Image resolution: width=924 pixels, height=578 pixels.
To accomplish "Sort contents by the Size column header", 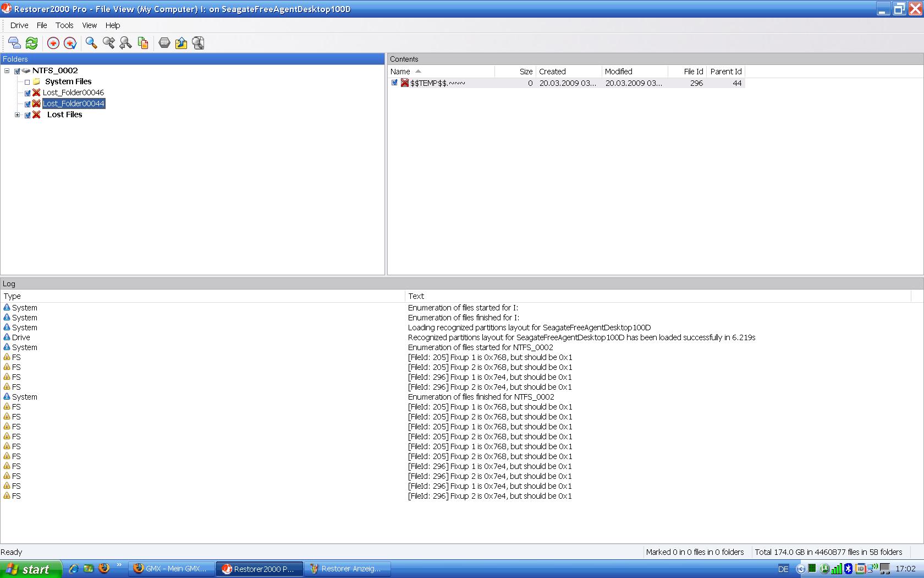I will (x=515, y=72).
